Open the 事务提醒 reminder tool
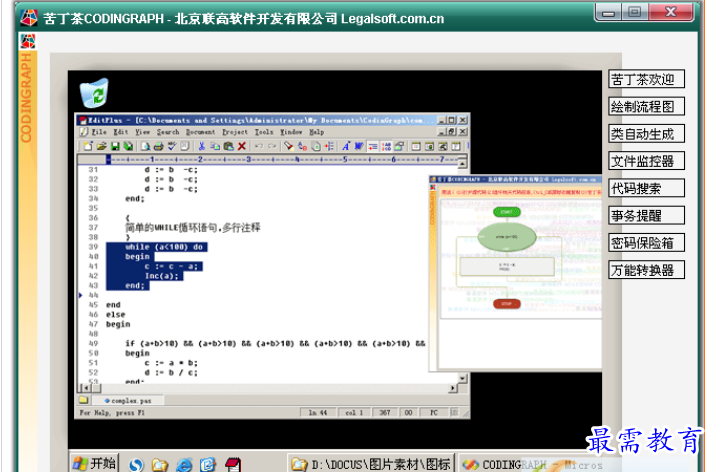 pos(646,215)
